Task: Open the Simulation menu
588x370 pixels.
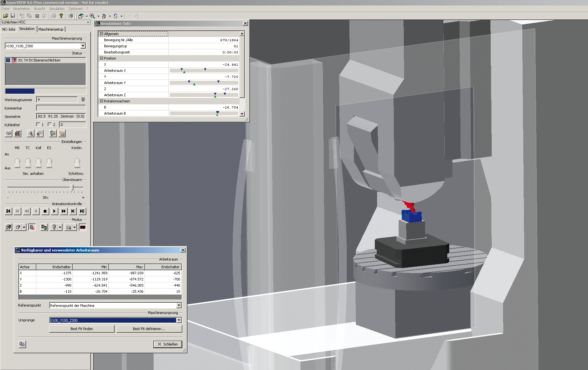Action: (x=57, y=9)
